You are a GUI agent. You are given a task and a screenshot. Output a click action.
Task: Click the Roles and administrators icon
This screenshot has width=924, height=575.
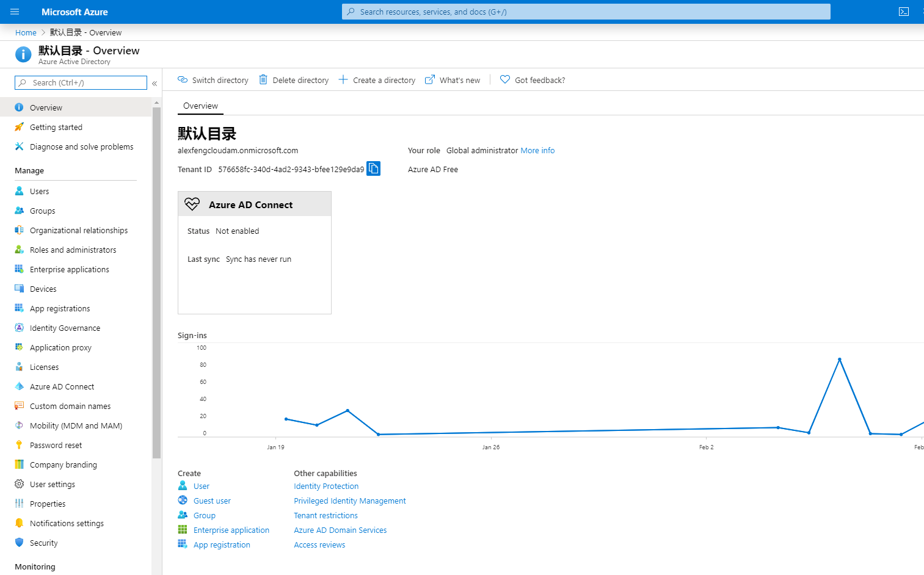pos(19,250)
